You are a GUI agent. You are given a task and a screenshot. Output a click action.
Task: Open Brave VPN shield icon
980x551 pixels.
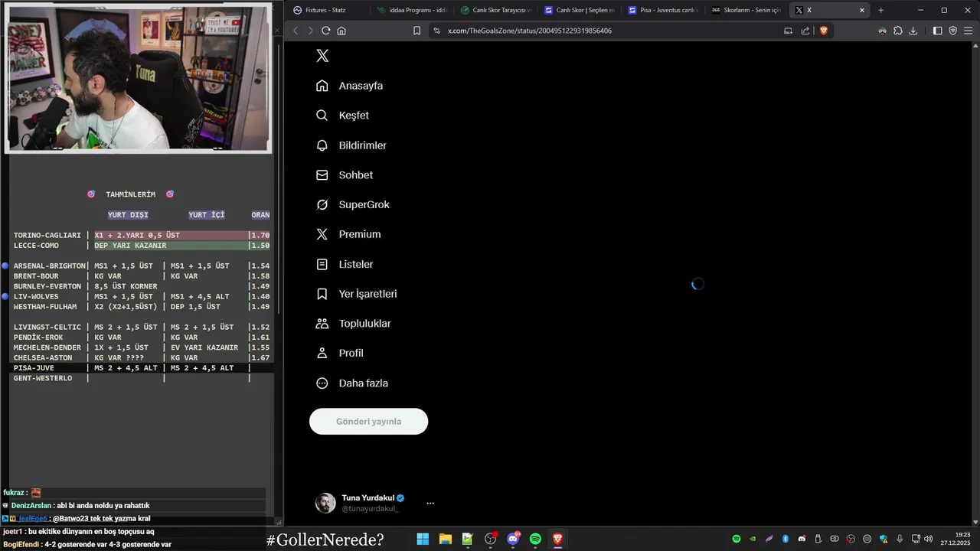pyautogui.click(x=953, y=31)
